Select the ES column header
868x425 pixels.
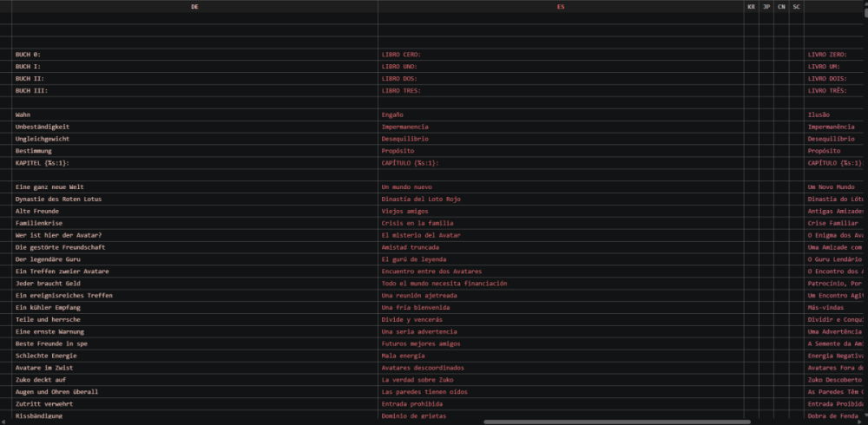[561, 7]
